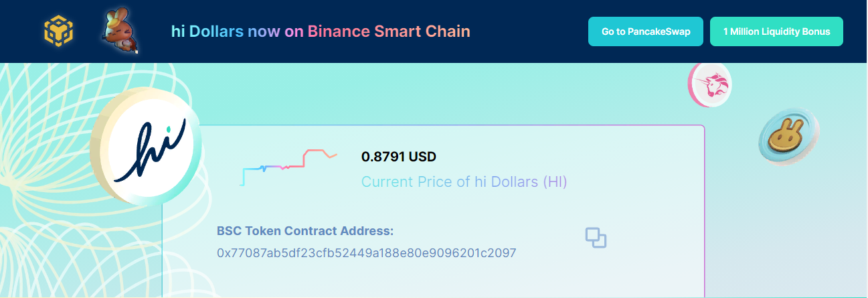Click the blue PancakeSwap bunny coin
This screenshot has width=868, height=298.
[x=788, y=137]
